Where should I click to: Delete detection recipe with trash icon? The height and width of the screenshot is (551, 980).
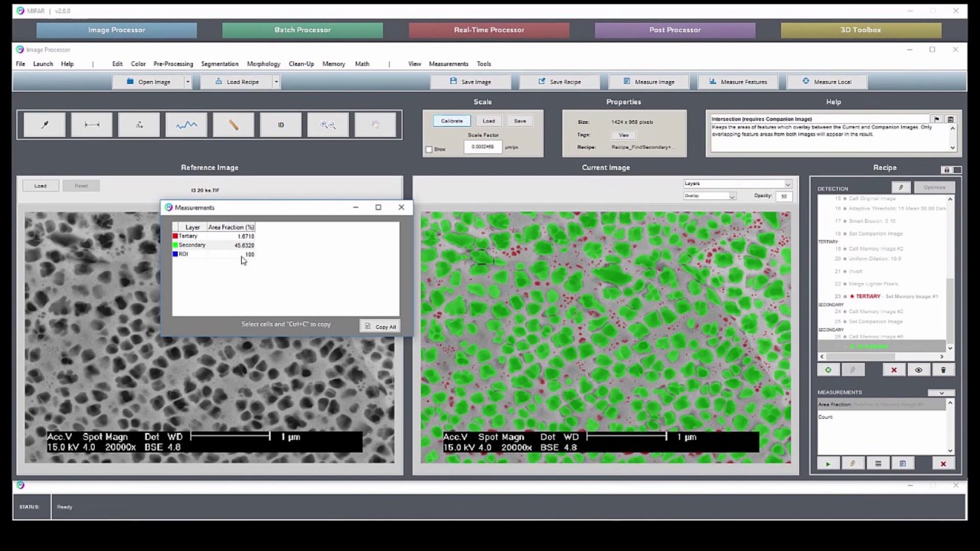943,370
